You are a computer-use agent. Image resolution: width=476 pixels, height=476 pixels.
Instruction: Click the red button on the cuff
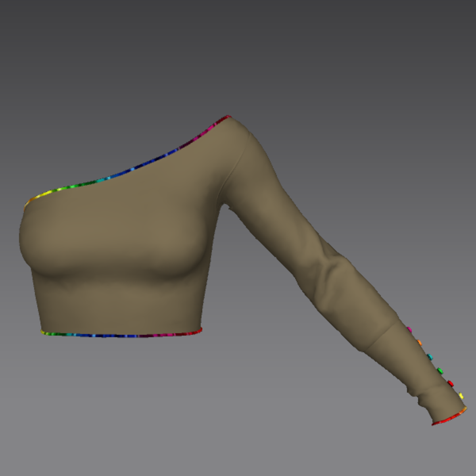point(450,383)
